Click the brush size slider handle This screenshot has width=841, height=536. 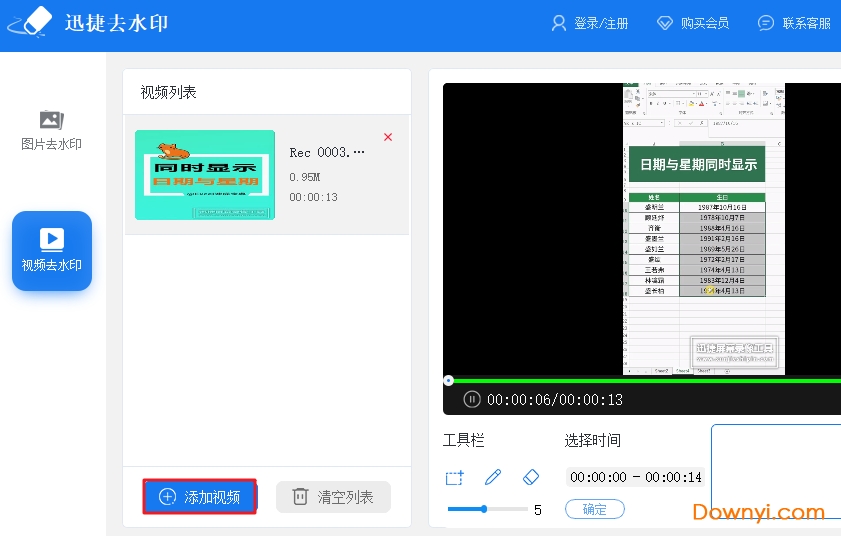[484, 509]
